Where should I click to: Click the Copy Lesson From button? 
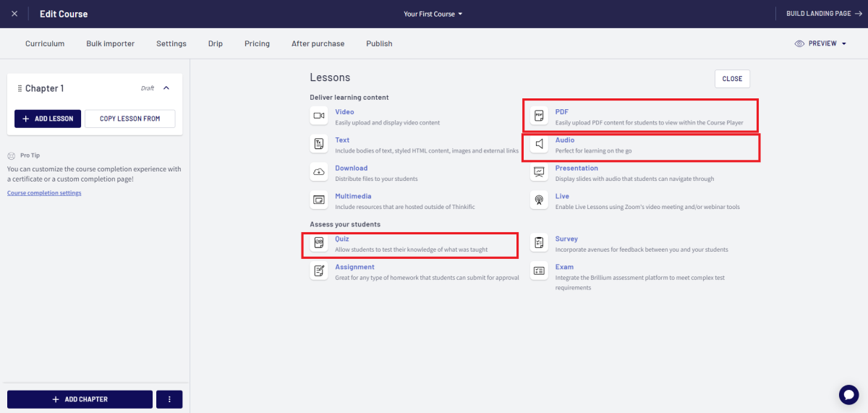coord(129,119)
